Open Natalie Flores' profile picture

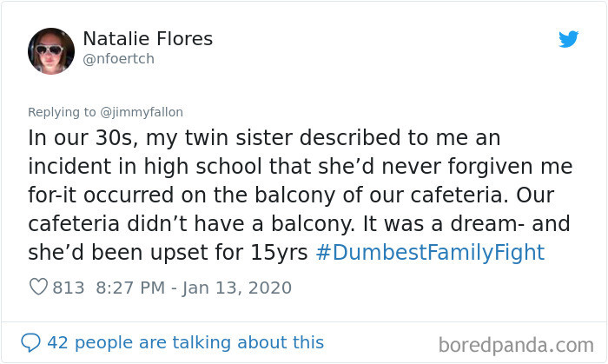(x=51, y=50)
